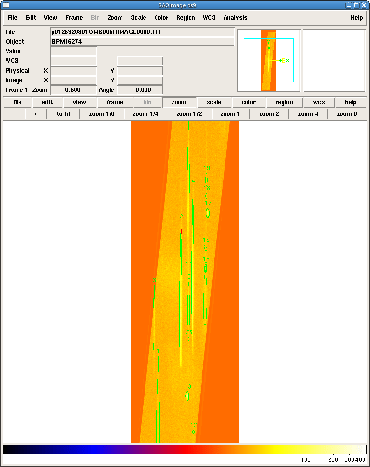
Task: Open the Scale menu in the menu bar
Action: [x=138, y=18]
